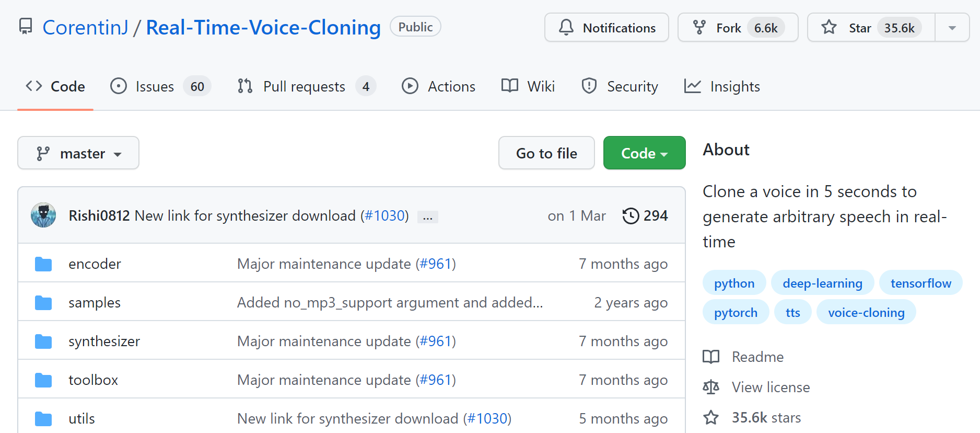Click the Star icon in the Star button
Viewport: 980px width, 433px height.
point(829,27)
